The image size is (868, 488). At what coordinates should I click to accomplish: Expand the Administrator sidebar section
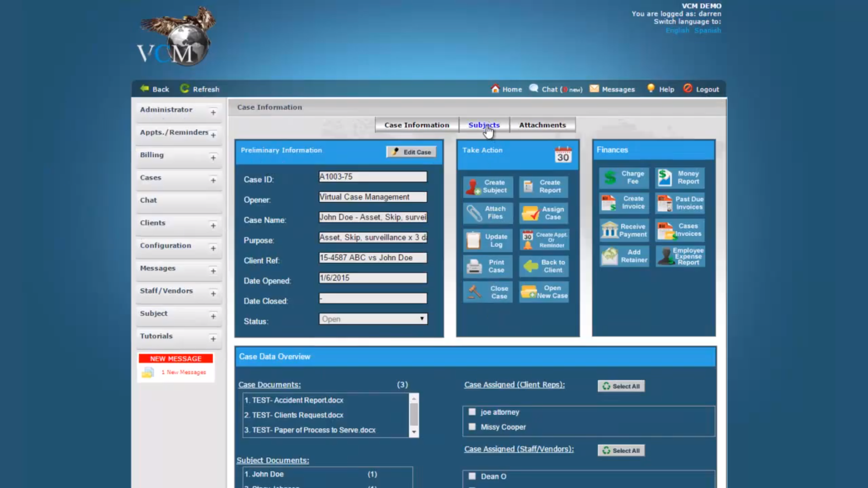tap(213, 113)
